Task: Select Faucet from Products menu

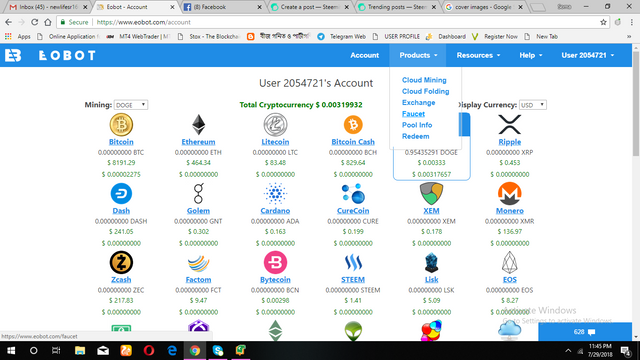Action: coord(413,114)
